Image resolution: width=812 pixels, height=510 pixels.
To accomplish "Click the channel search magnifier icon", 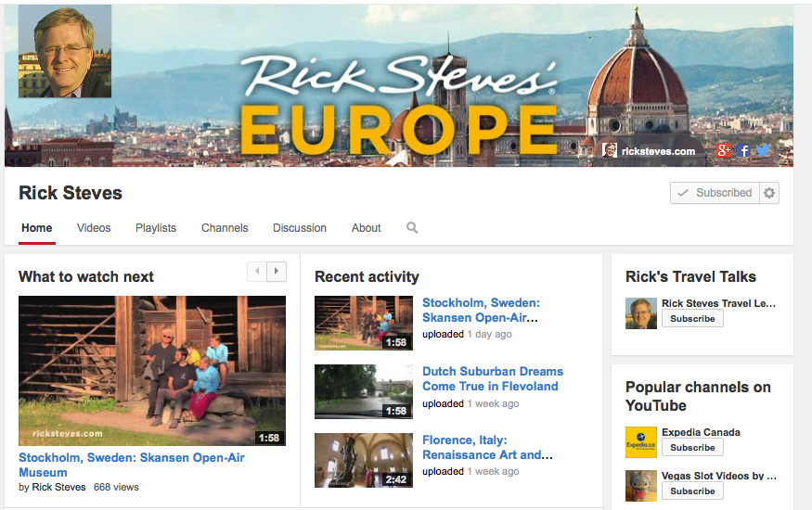I will [412, 227].
